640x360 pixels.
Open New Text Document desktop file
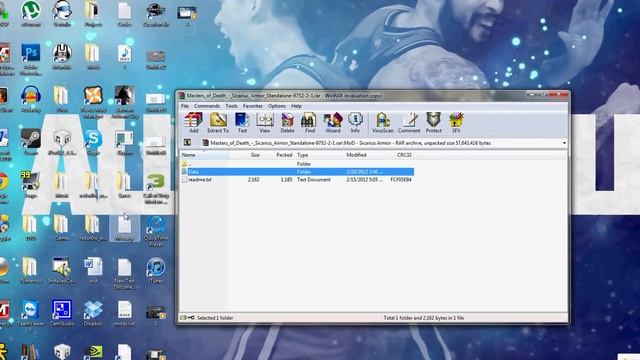click(124, 274)
